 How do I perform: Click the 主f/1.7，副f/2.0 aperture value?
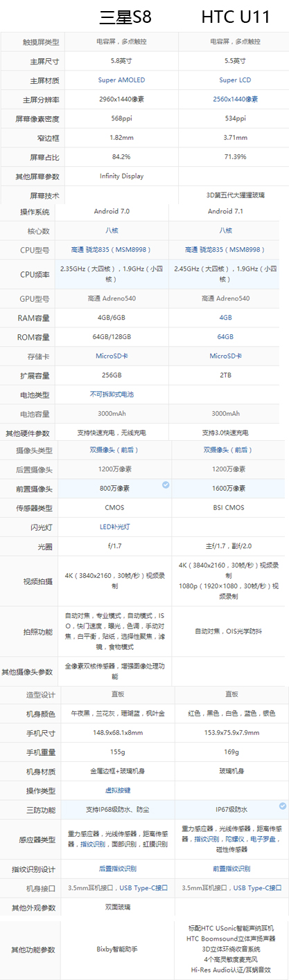click(x=229, y=545)
